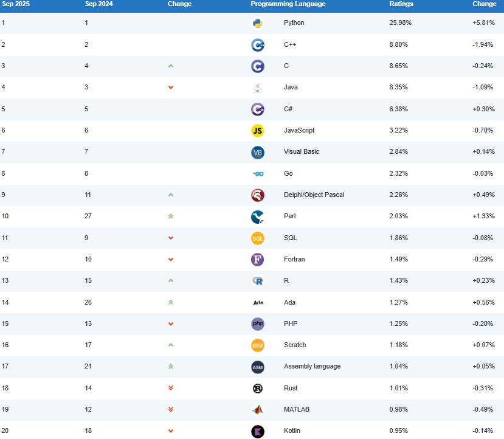Click the Fortran purple F icon
The width and height of the screenshot is (504, 439).
tap(258, 260)
